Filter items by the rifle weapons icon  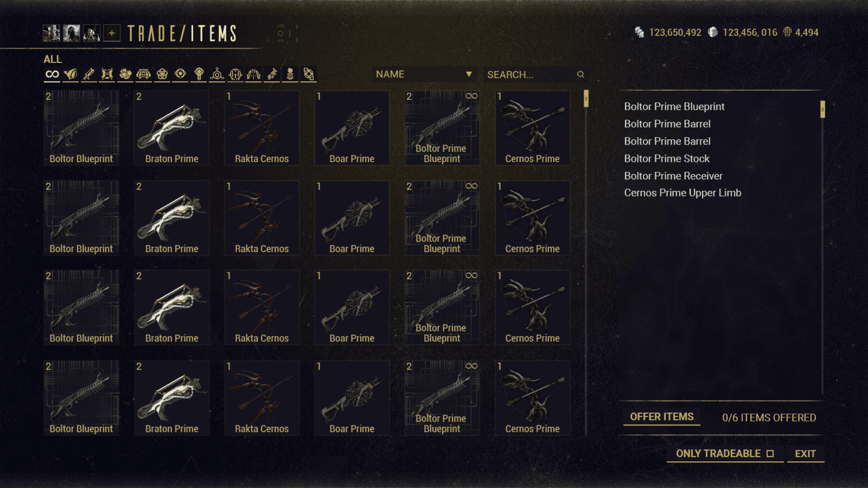click(89, 74)
